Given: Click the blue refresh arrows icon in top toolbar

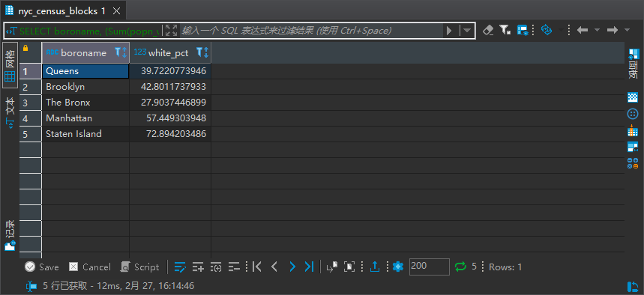Looking at the screenshot, I should pos(547,30).
